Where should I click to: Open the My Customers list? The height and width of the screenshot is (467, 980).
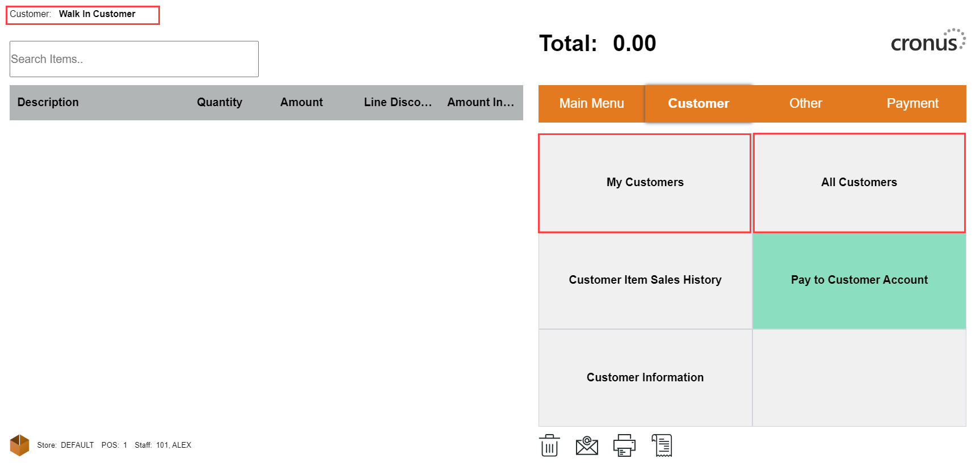point(645,183)
